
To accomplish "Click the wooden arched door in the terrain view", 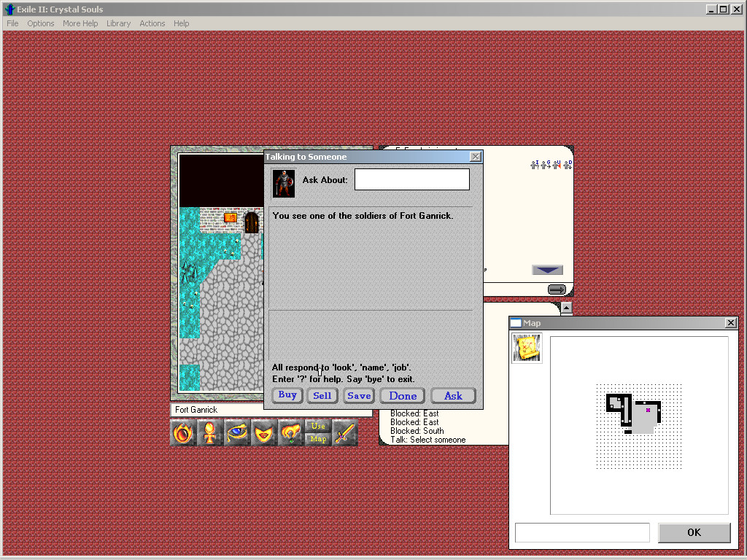I will click(252, 222).
